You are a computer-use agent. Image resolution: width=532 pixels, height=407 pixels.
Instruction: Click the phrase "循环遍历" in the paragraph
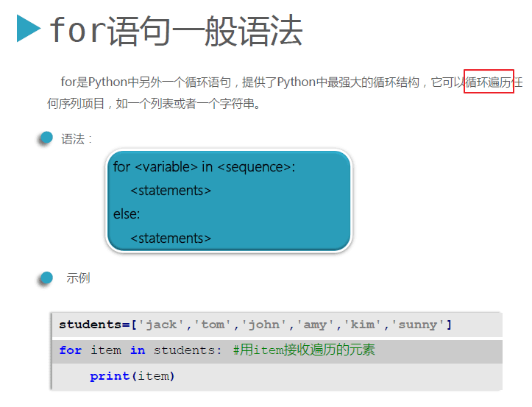click(489, 82)
